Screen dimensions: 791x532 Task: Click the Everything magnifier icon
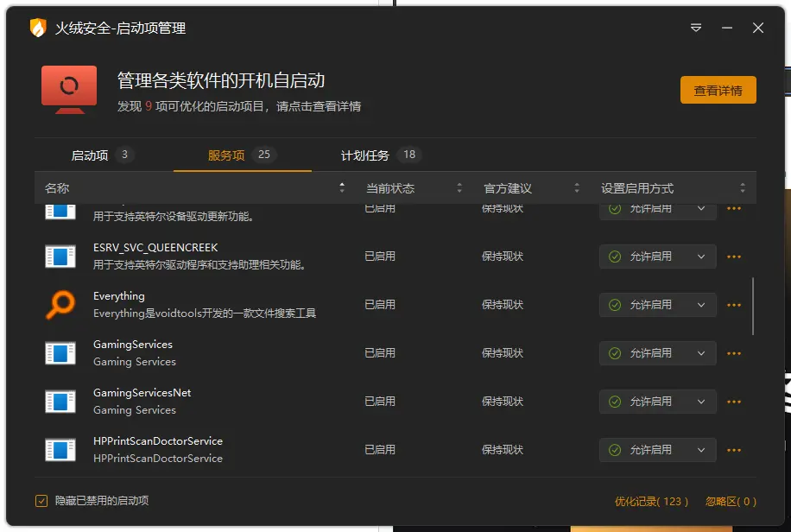point(60,304)
